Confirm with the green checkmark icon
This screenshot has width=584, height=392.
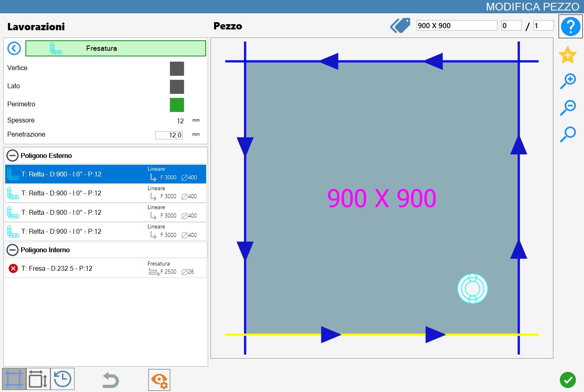click(x=568, y=380)
